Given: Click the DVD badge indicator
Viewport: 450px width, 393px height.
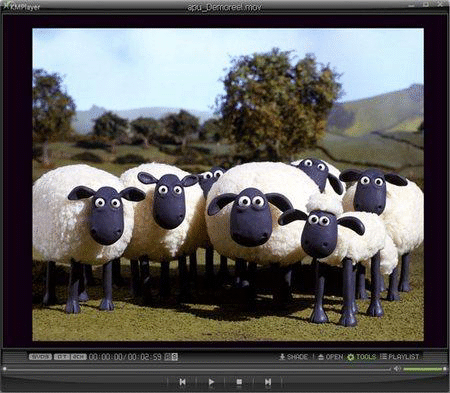Looking at the screenshot, I should 40,357.
